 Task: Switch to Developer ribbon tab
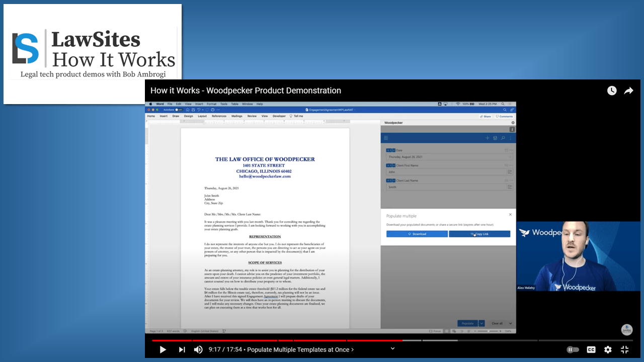point(279,116)
